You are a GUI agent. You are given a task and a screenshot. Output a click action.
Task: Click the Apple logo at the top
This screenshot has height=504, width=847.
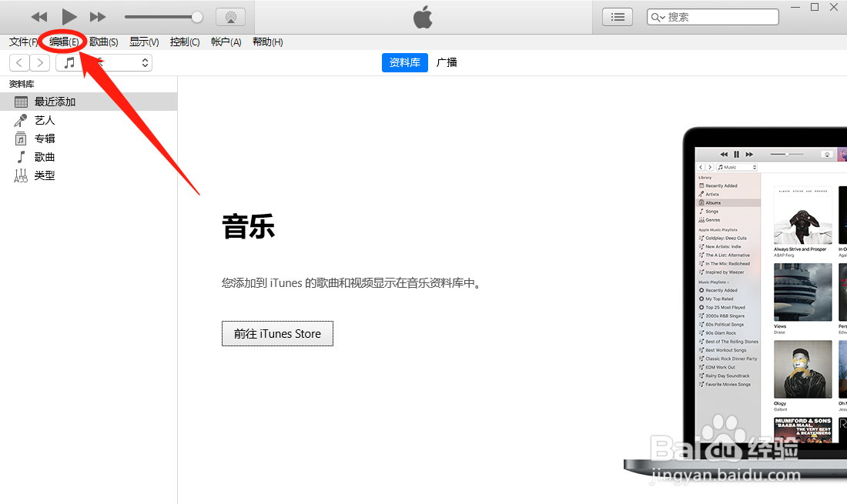[422, 16]
